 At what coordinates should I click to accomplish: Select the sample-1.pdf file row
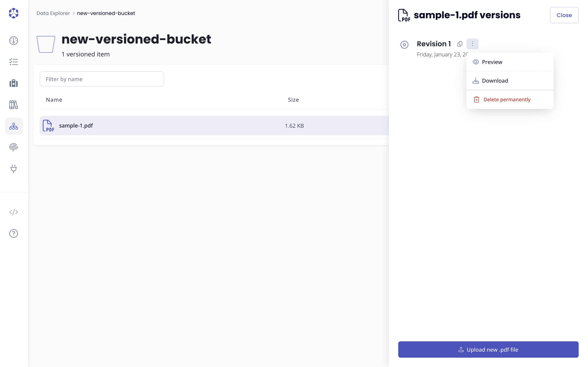(214, 126)
